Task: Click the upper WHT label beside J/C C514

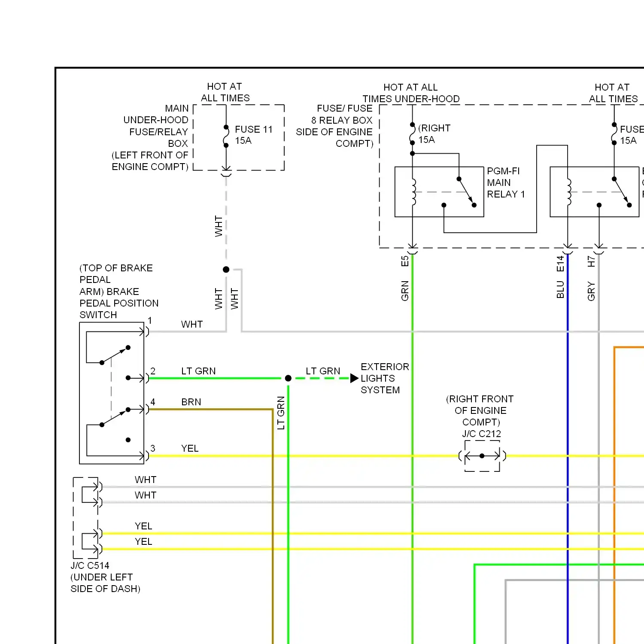Action: (146, 480)
